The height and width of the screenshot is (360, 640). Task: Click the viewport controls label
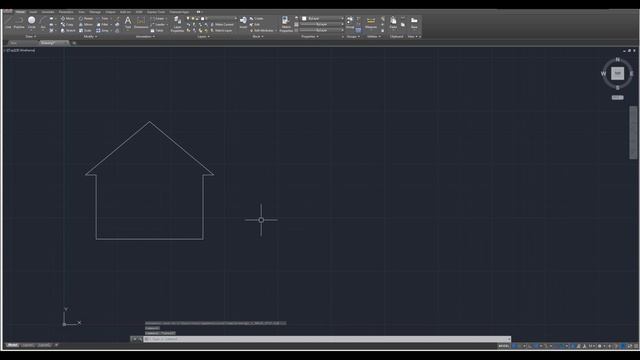(x=20, y=51)
